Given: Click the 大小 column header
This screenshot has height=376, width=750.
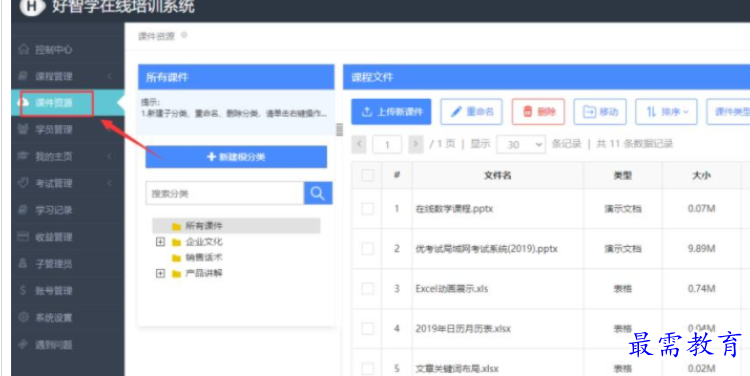Looking at the screenshot, I should [x=701, y=176].
